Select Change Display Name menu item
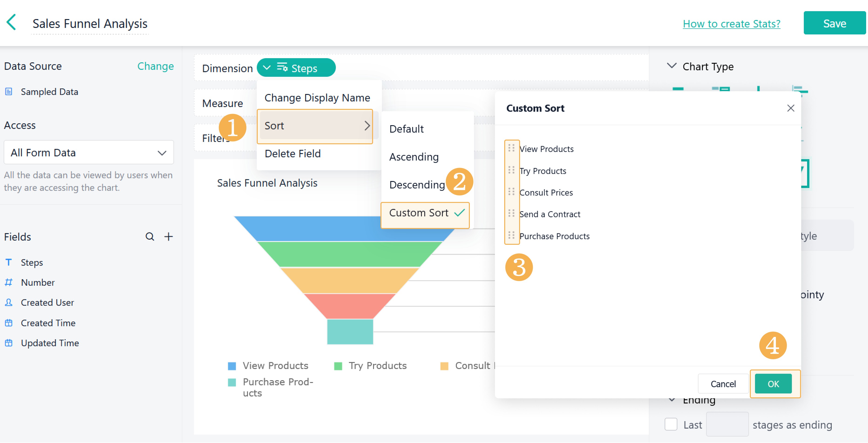The image size is (868, 443). pos(317,98)
